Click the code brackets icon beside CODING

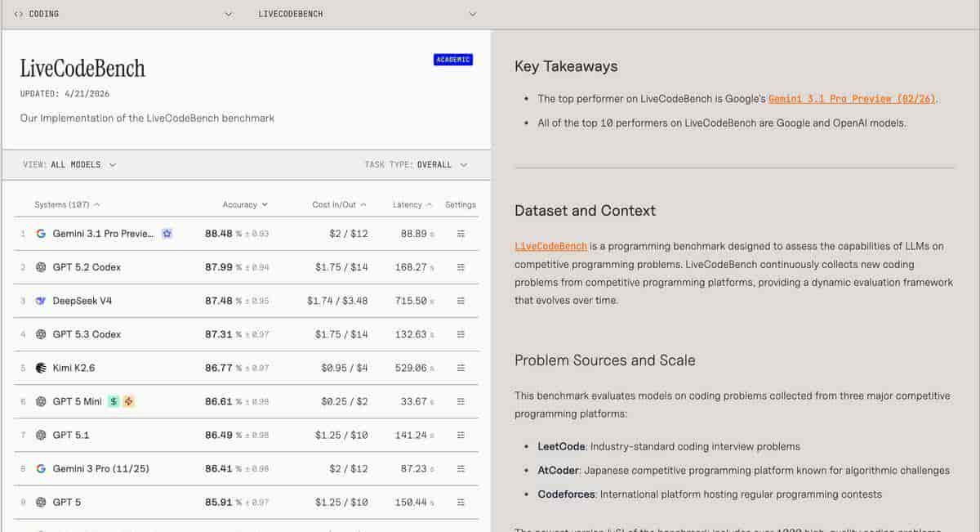(19, 14)
